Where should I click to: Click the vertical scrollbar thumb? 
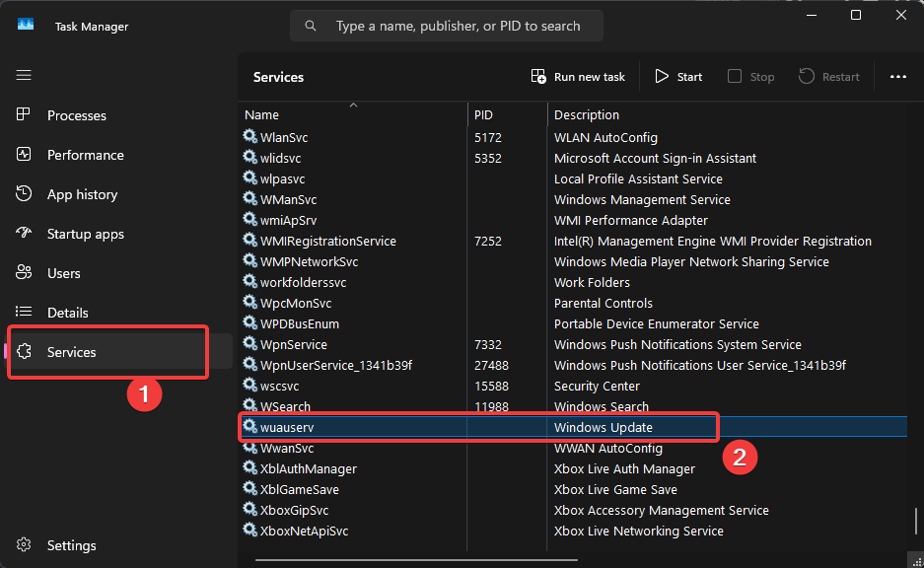tap(916, 521)
